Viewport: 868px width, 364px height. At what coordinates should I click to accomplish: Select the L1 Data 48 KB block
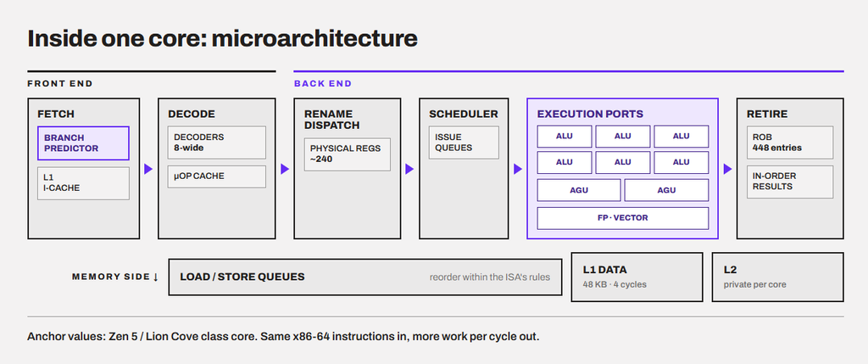(637, 277)
